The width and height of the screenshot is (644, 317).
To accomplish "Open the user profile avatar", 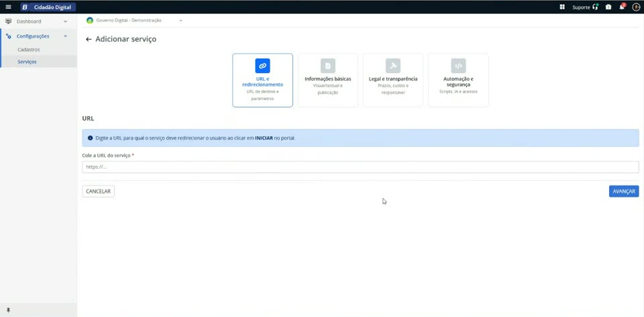I will click(x=636, y=7).
